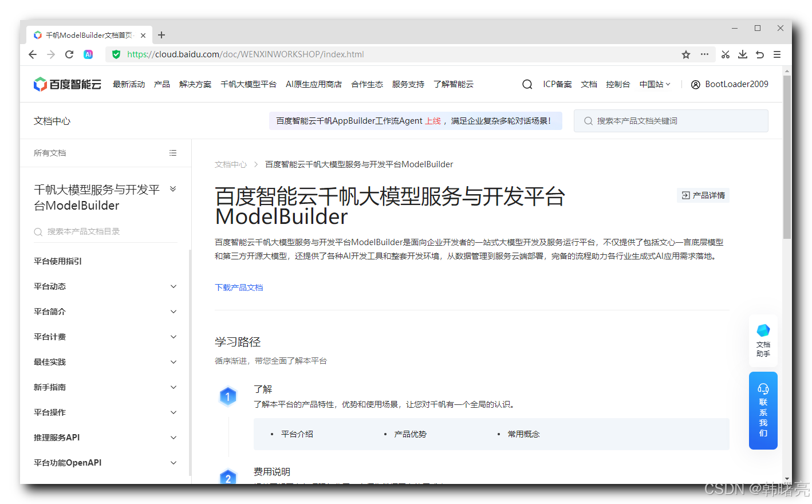Image resolution: width=812 pixels, height=504 pixels.
Task: Open the 控制台 link
Action: click(x=618, y=84)
